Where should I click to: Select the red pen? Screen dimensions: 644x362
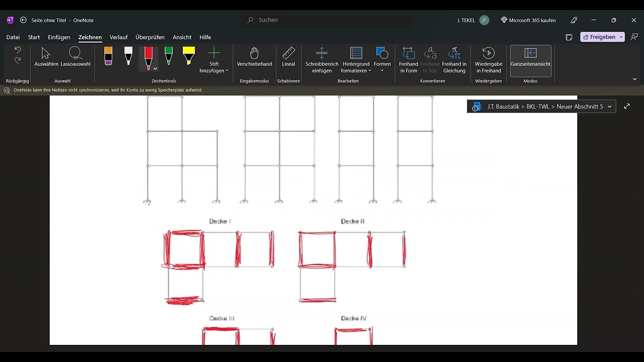[x=148, y=58]
